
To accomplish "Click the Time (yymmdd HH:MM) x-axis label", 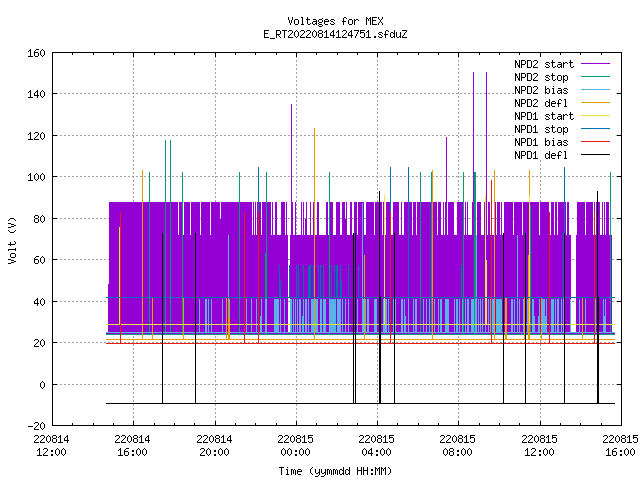I will (335, 471).
